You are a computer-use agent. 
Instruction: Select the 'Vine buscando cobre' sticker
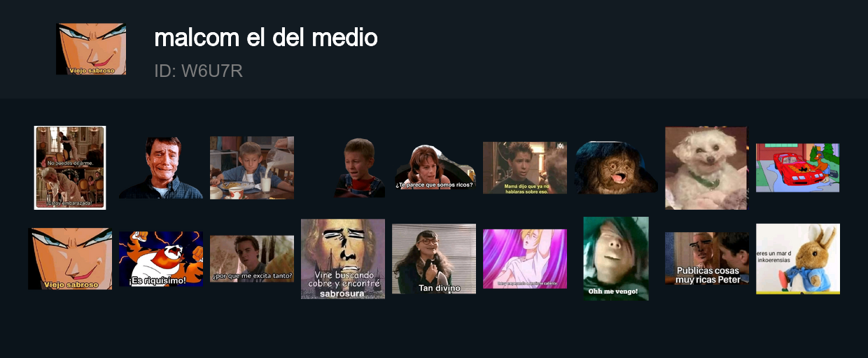(343, 259)
